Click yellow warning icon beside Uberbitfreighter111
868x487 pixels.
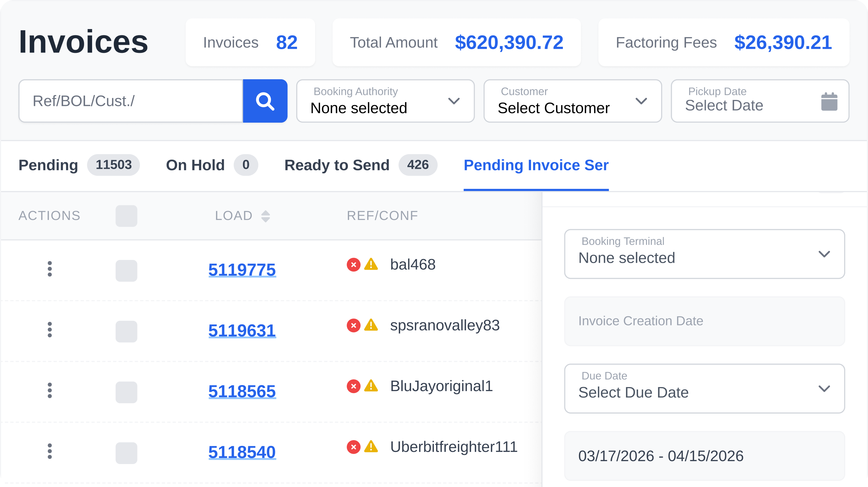[x=371, y=446]
